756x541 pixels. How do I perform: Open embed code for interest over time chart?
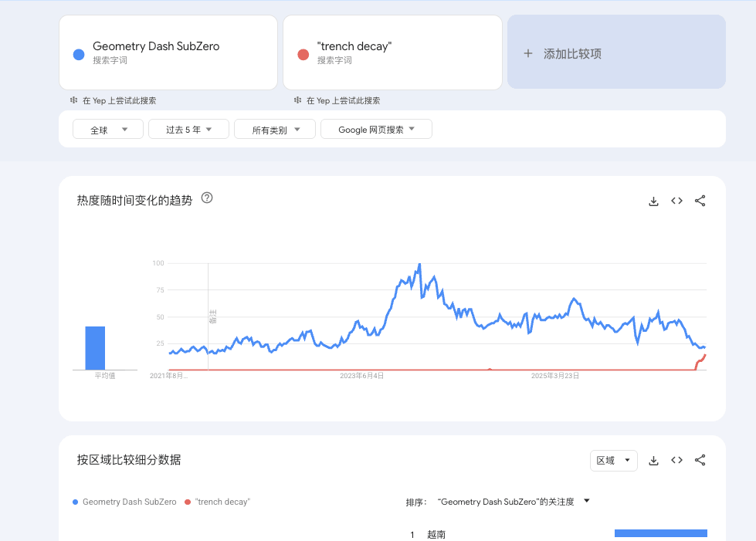676,201
